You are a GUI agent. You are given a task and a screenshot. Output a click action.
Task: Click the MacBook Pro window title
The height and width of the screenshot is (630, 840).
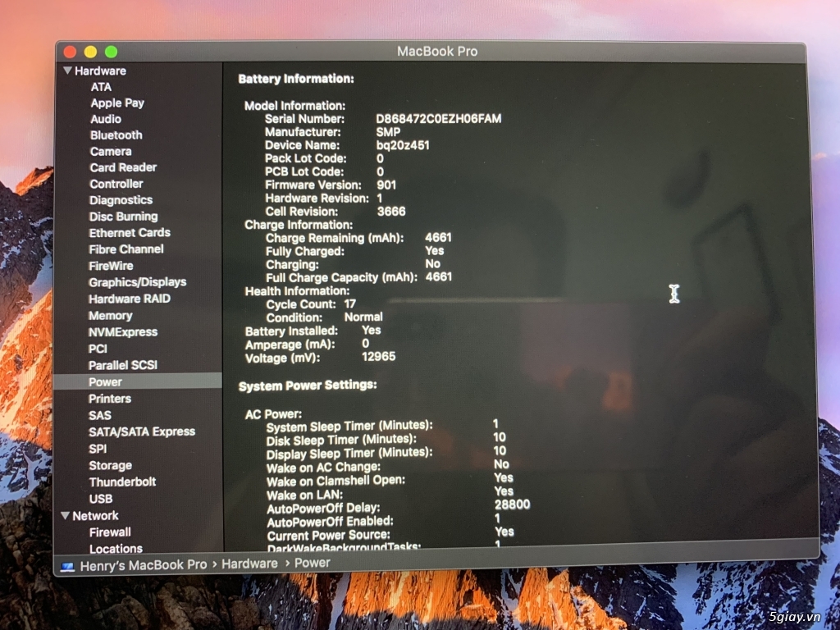point(437,52)
